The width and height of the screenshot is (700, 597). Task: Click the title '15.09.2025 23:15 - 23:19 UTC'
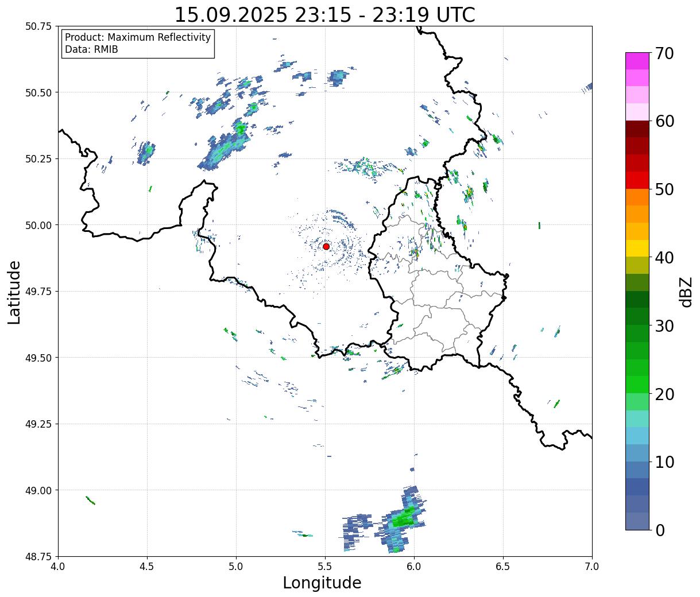[325, 14]
